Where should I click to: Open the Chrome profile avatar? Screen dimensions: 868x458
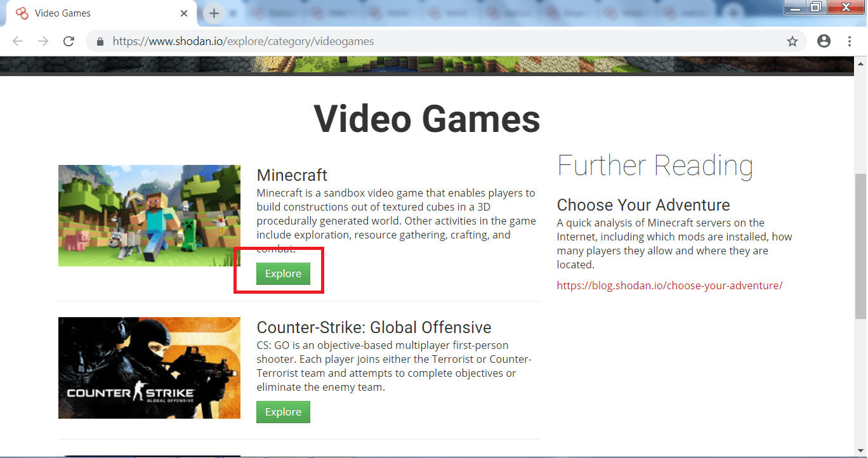(x=824, y=41)
